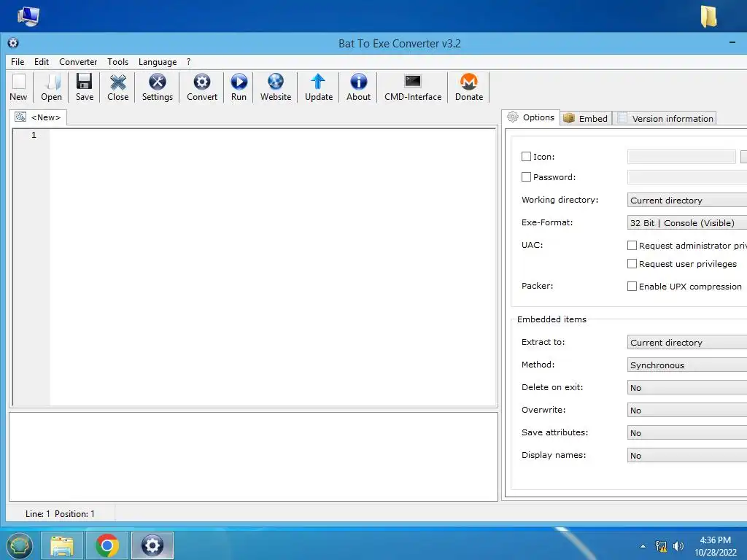
Task: Open the Settings toolbar icon
Action: (x=158, y=87)
